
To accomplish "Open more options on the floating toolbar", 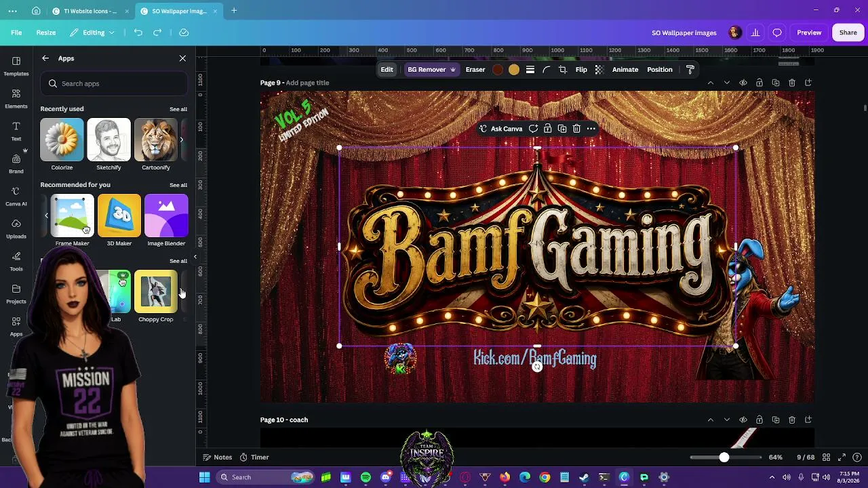I will click(591, 129).
